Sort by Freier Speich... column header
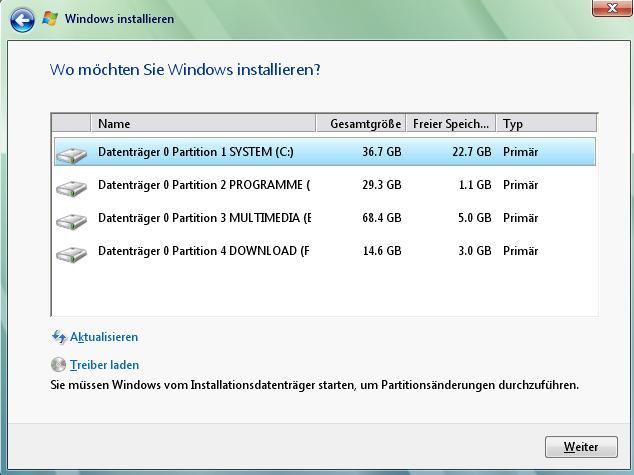 (x=451, y=123)
